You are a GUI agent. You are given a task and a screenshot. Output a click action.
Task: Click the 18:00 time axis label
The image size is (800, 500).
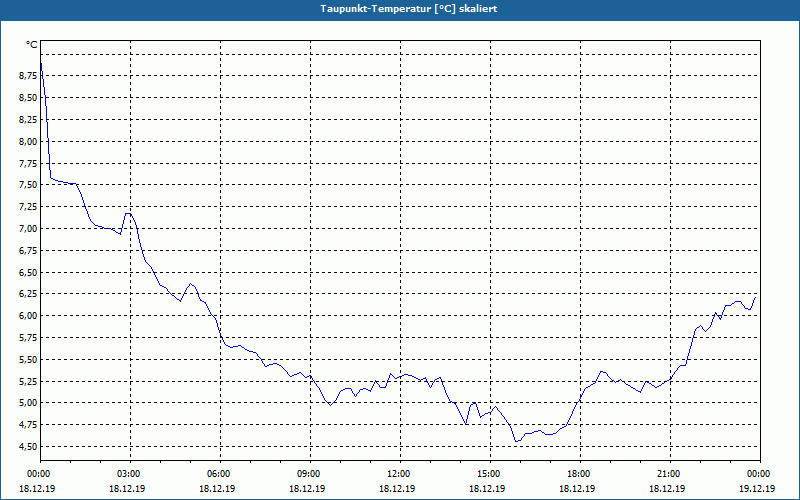pyautogui.click(x=580, y=474)
